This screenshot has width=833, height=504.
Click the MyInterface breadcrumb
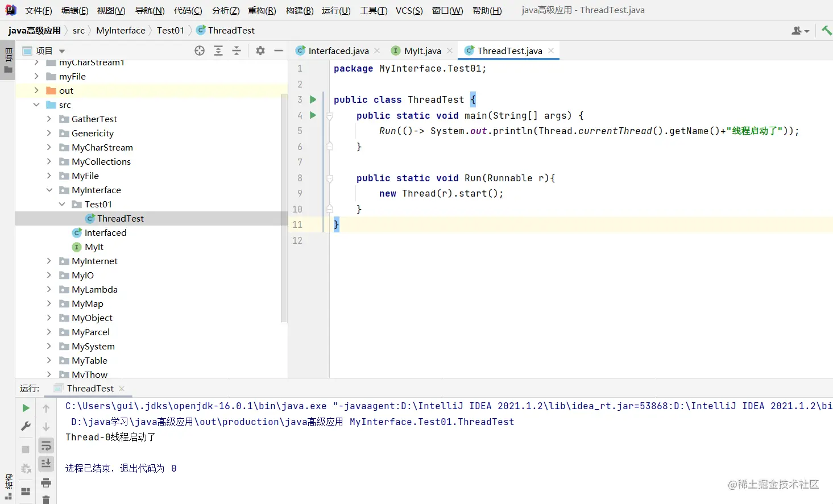[121, 30]
